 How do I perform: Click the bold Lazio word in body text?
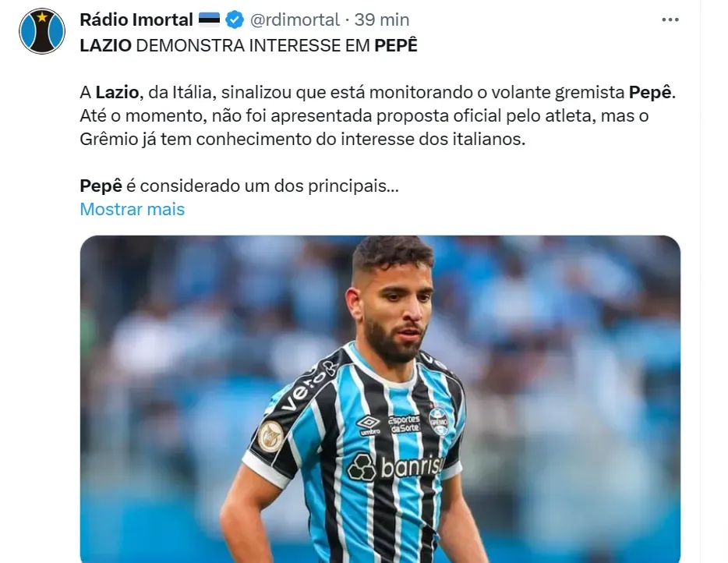tap(117, 93)
